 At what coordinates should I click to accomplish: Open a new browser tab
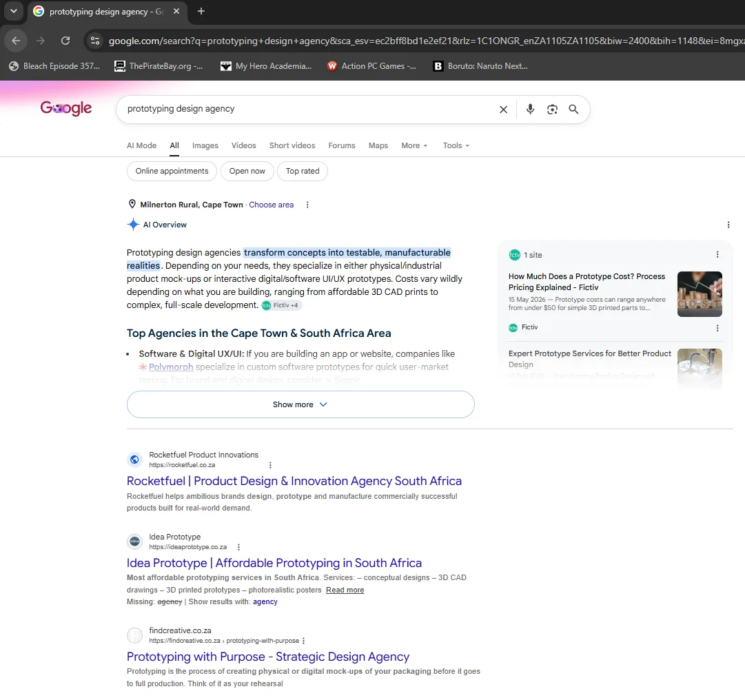click(201, 11)
